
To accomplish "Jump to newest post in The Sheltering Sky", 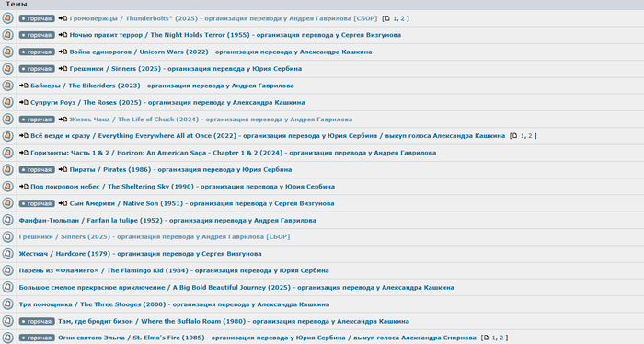I will pos(24,187).
